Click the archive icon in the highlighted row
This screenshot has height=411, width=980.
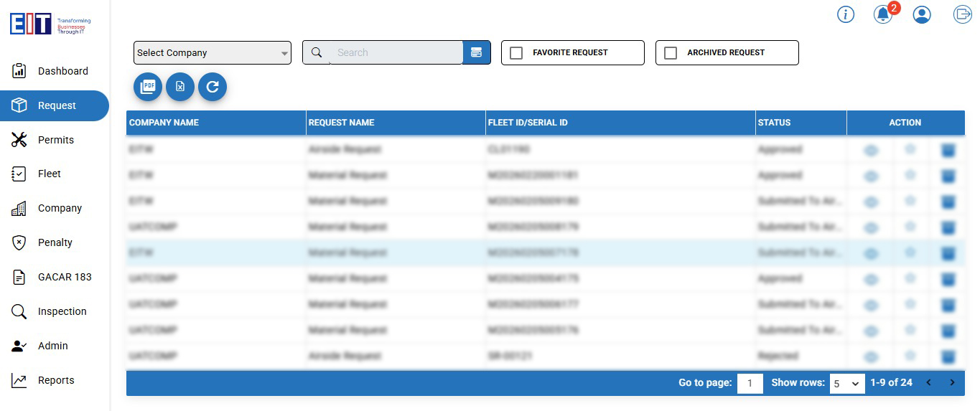pos(948,253)
